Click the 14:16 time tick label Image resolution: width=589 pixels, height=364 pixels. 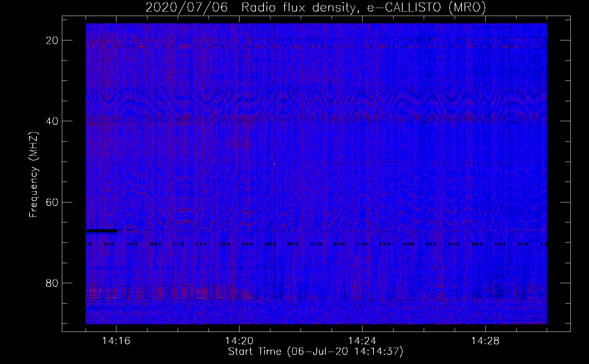click(x=116, y=341)
